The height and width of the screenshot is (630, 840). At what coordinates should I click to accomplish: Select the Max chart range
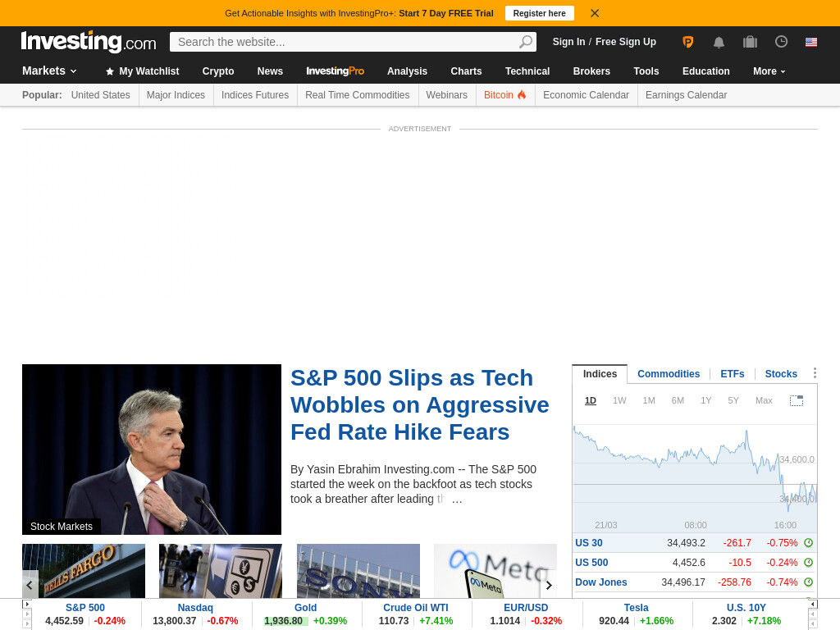point(764,400)
